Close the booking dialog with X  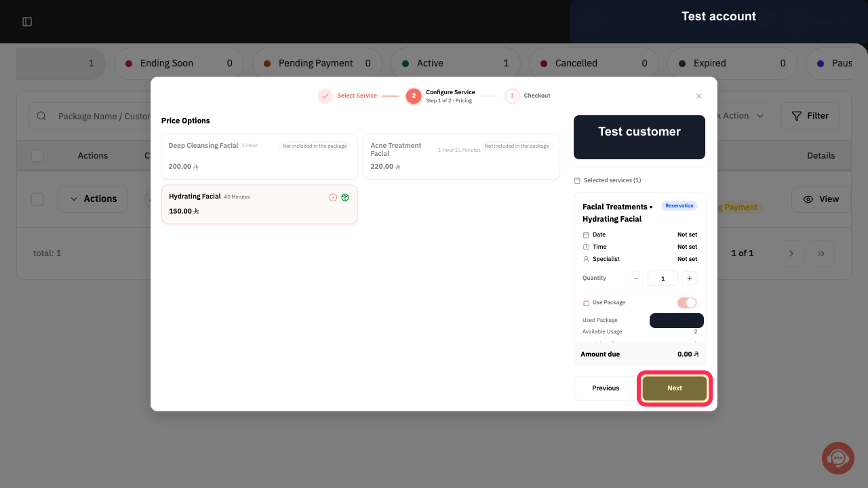(x=698, y=96)
